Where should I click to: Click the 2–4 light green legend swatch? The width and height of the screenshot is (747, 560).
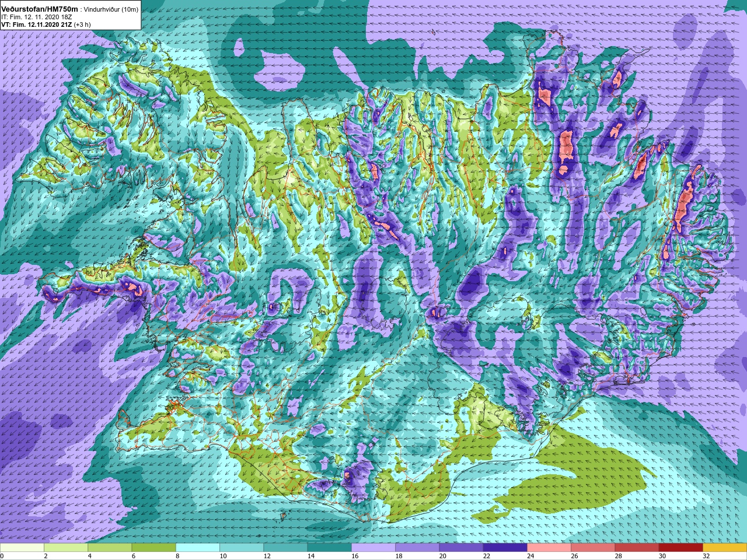pyautogui.click(x=66, y=548)
